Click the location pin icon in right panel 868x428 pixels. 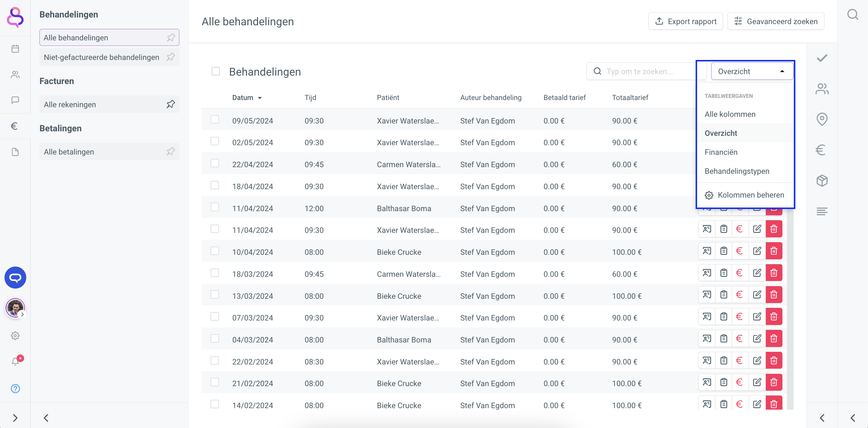pos(822,119)
